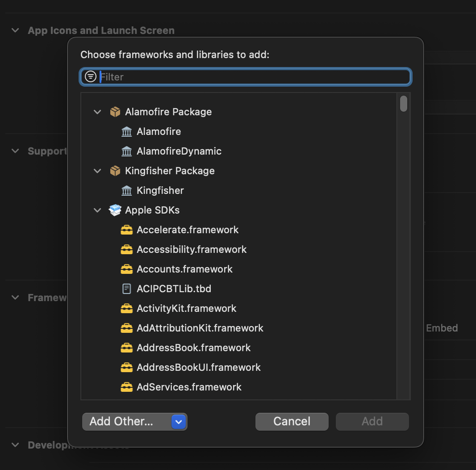
Task: Click the filter options icon in the search field
Action: [x=91, y=76]
